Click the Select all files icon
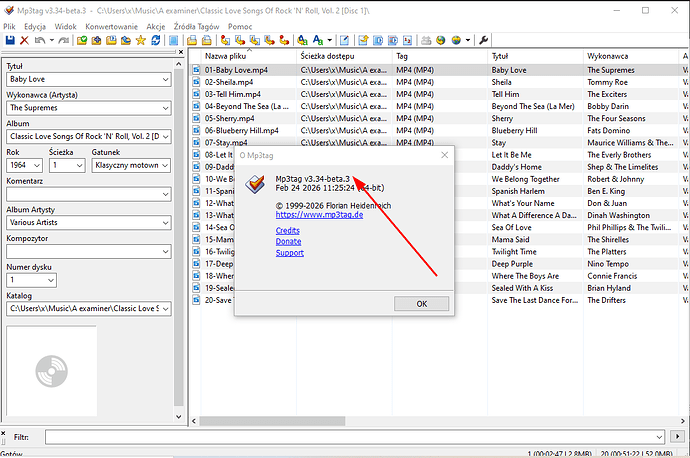Viewport: 690px width, 458px height. (x=174, y=40)
